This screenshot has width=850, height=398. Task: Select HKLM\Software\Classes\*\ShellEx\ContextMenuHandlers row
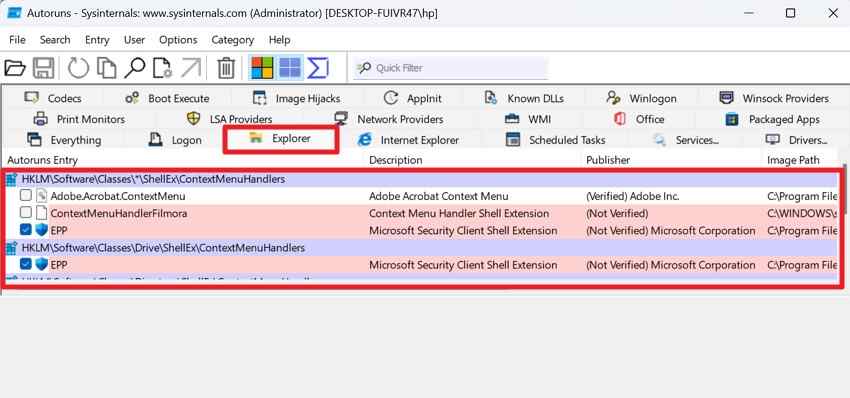coord(421,179)
